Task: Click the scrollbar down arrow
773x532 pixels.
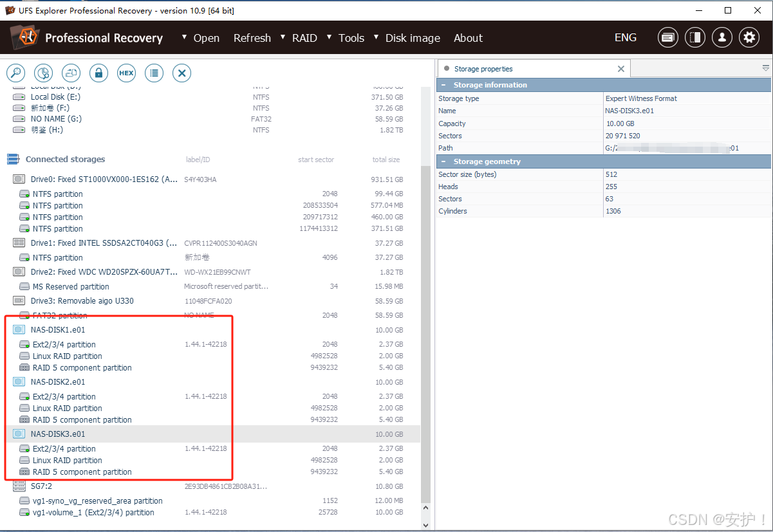Action: click(425, 525)
